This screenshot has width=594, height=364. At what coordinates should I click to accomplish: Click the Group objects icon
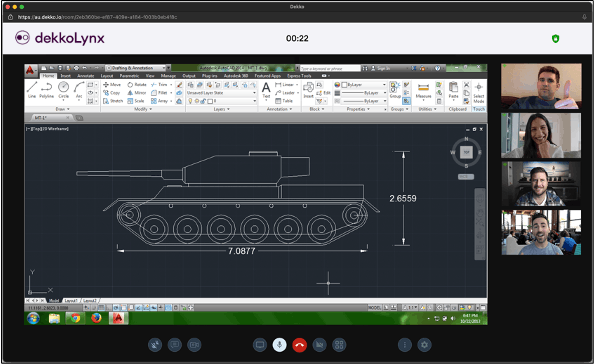[x=395, y=90]
